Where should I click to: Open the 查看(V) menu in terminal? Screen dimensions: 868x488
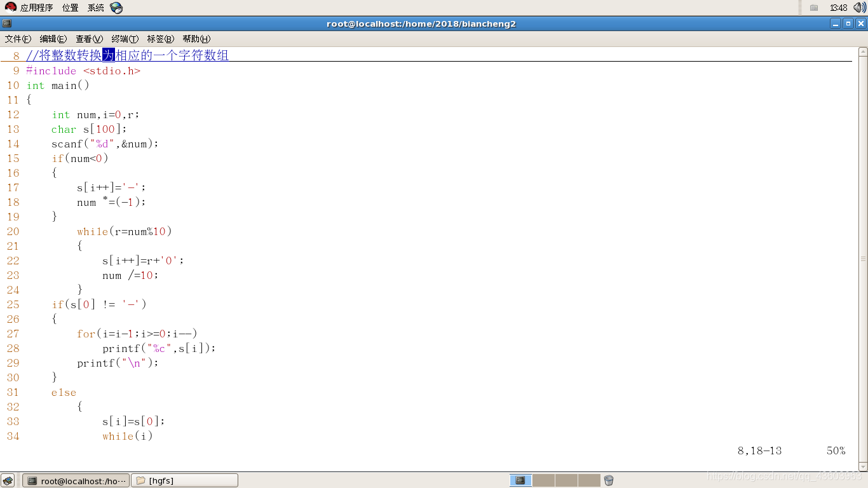[x=89, y=39]
